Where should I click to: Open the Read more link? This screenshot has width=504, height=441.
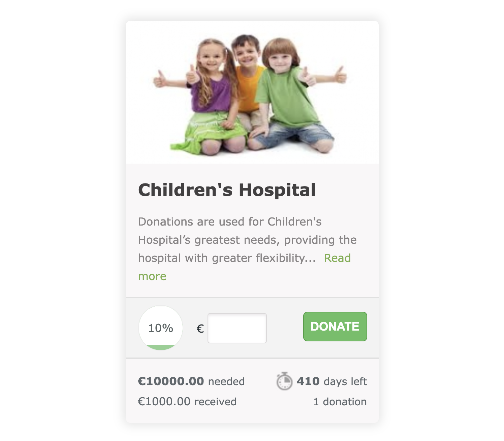[245, 267]
